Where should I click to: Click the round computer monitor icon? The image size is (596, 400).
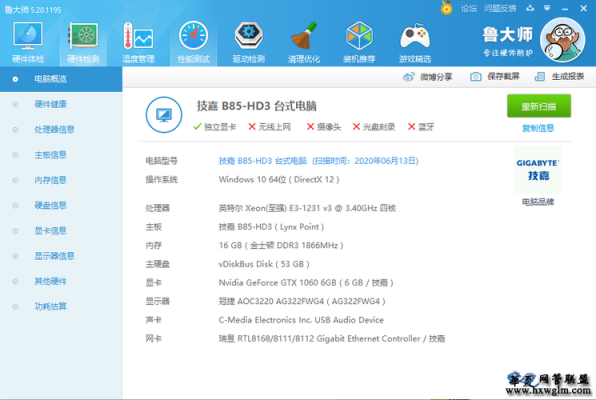click(x=164, y=114)
